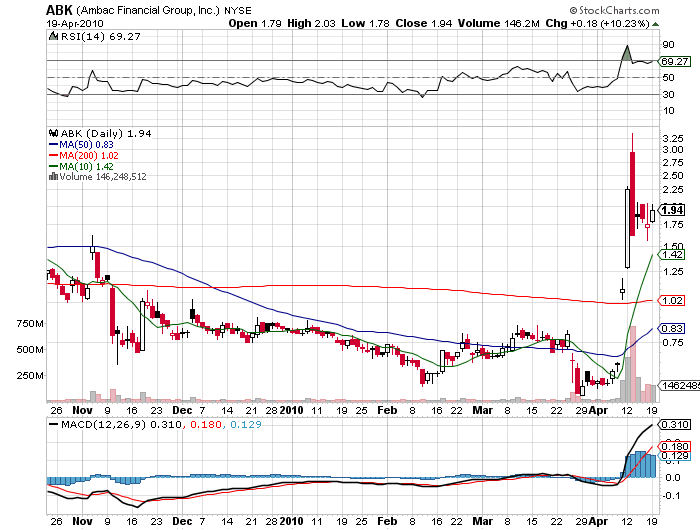Click the MA(200) 1.02 legend entry
700x530 pixels.
pos(89,155)
